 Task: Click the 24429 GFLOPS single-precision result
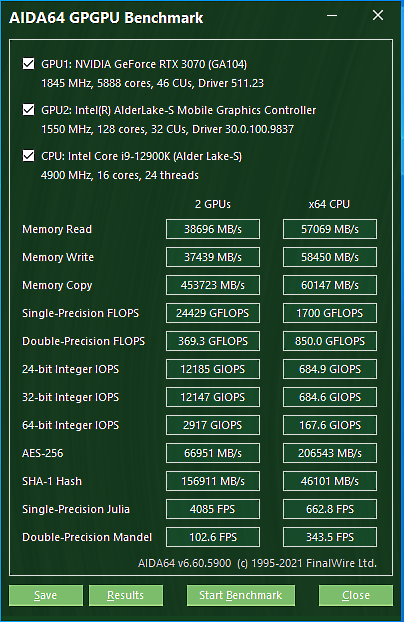point(213,313)
